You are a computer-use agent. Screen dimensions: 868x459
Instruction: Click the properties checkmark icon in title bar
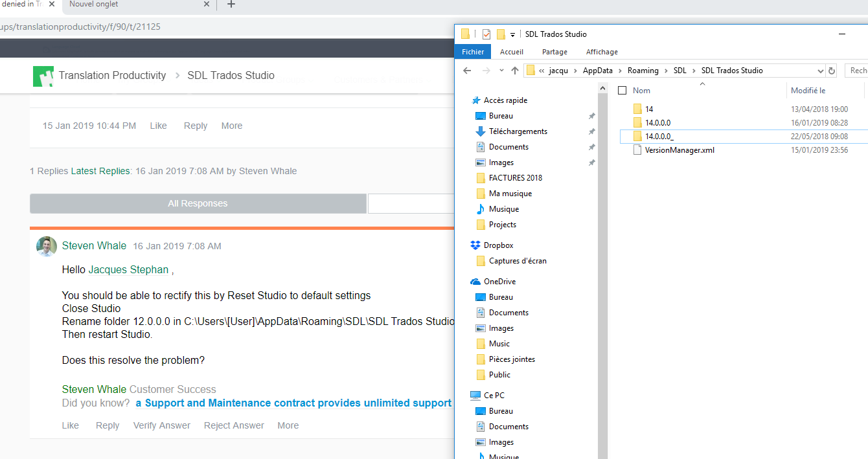pyautogui.click(x=486, y=34)
